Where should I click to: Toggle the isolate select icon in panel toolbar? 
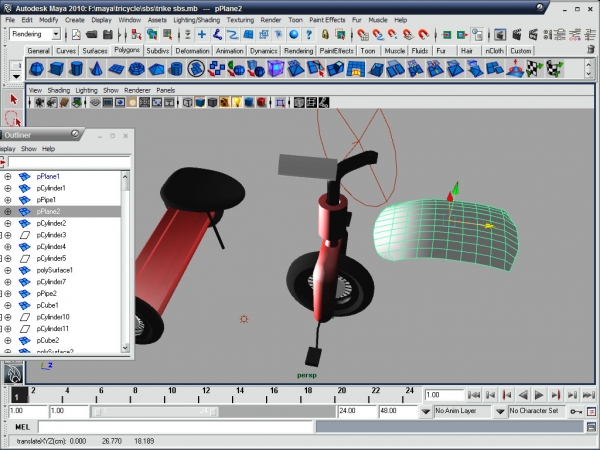click(x=280, y=102)
